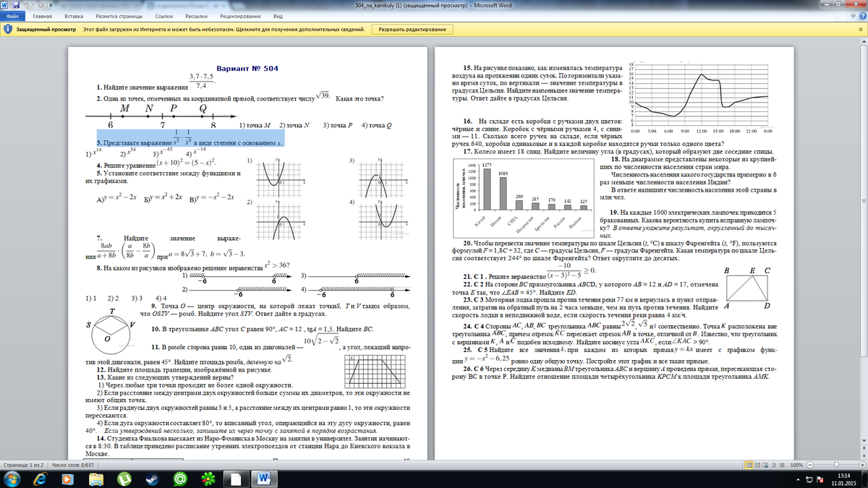This screenshot has height=488, width=868.
Task: Click the Страница: 1 из 2 status indicator
Action: [23, 465]
